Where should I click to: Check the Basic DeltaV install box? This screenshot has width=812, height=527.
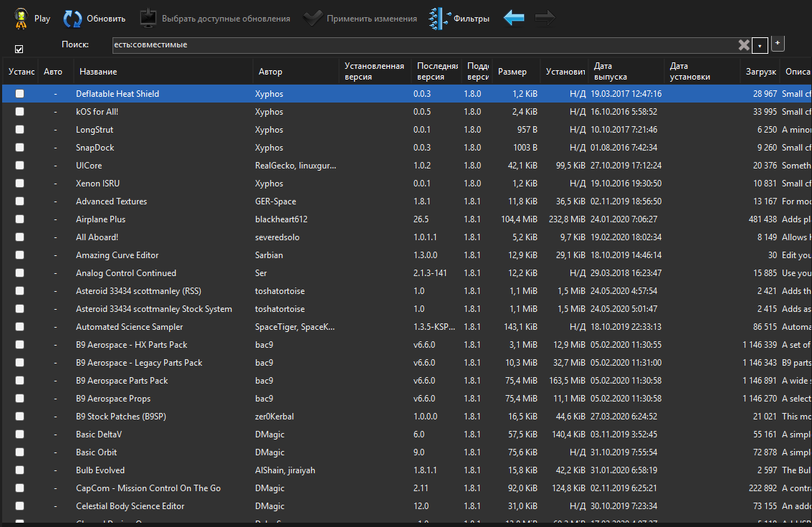(19, 435)
